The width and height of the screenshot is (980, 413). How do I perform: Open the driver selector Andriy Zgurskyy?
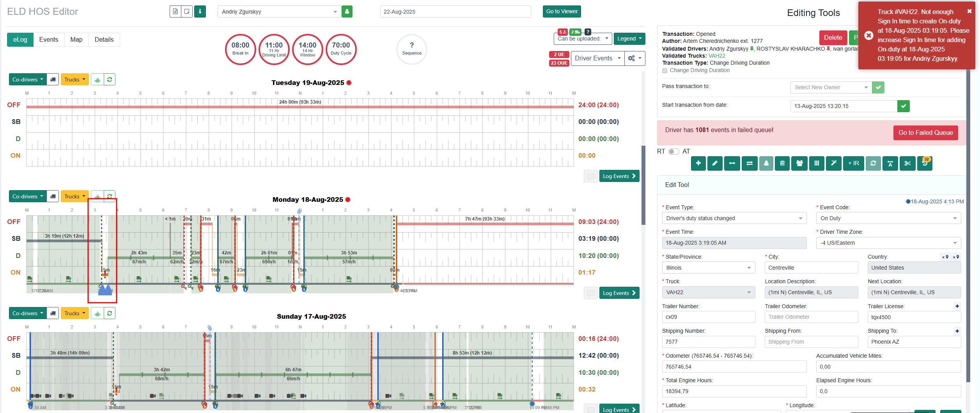click(x=279, y=12)
